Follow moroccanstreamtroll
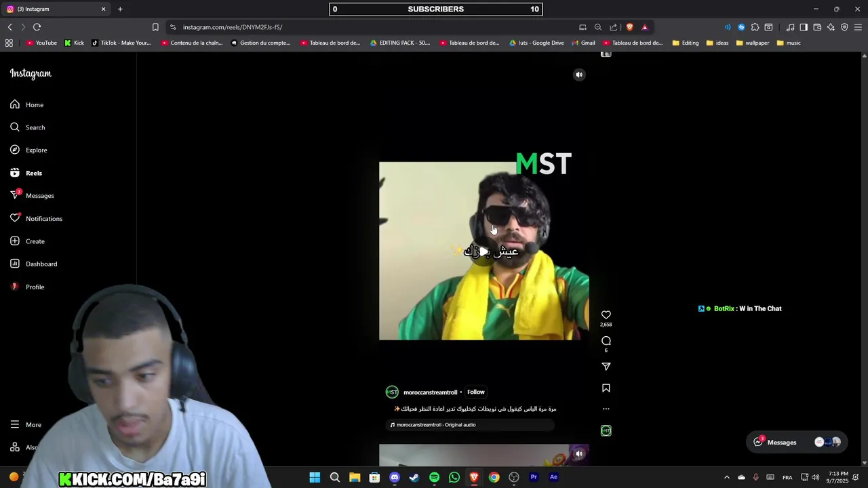The width and height of the screenshot is (868, 488). coord(475,392)
